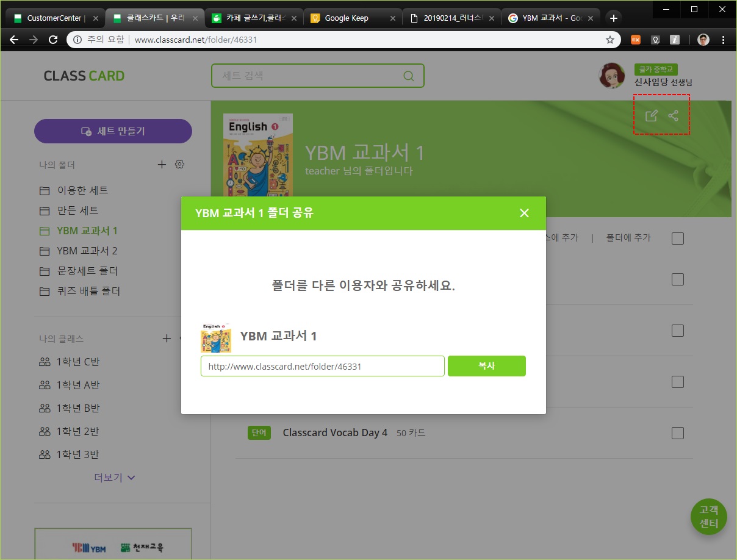737x560 pixels.
Task: Focus the 세트 검색 search box
Action: click(x=317, y=76)
